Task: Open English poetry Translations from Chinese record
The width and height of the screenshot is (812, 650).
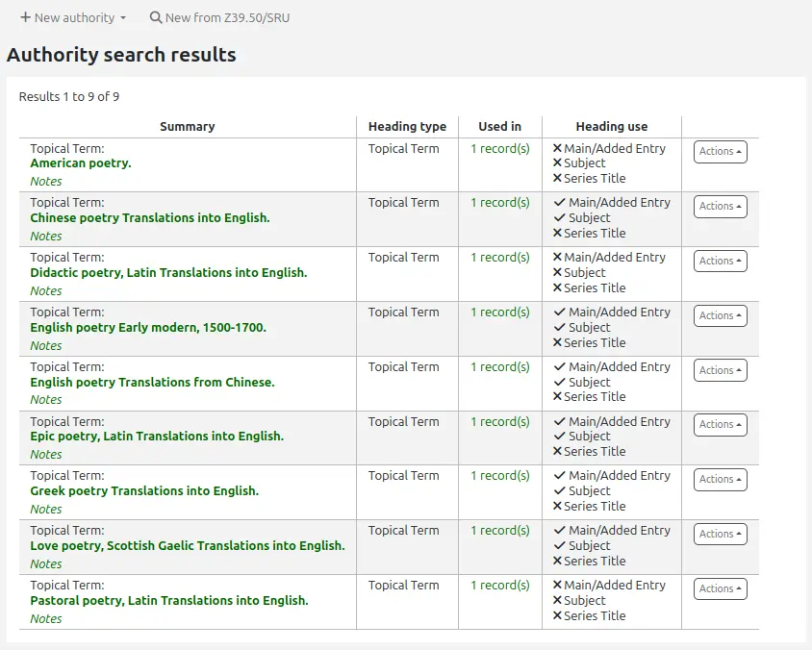Action: [x=152, y=383]
